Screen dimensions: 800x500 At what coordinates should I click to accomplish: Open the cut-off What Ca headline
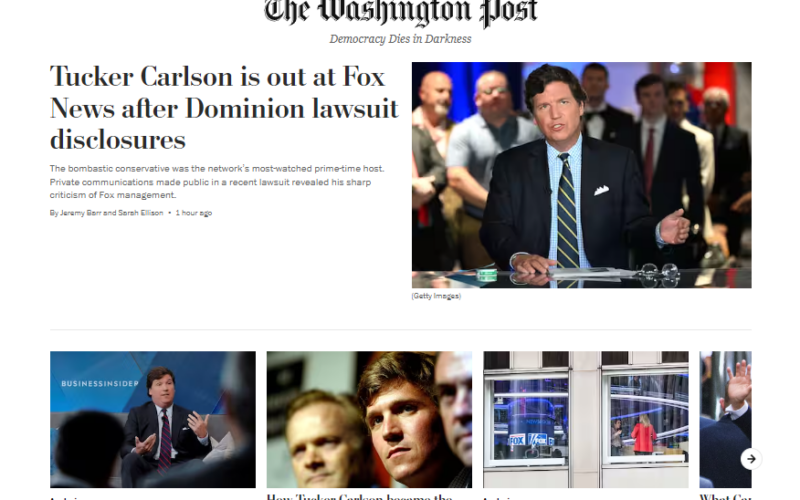coord(725,496)
